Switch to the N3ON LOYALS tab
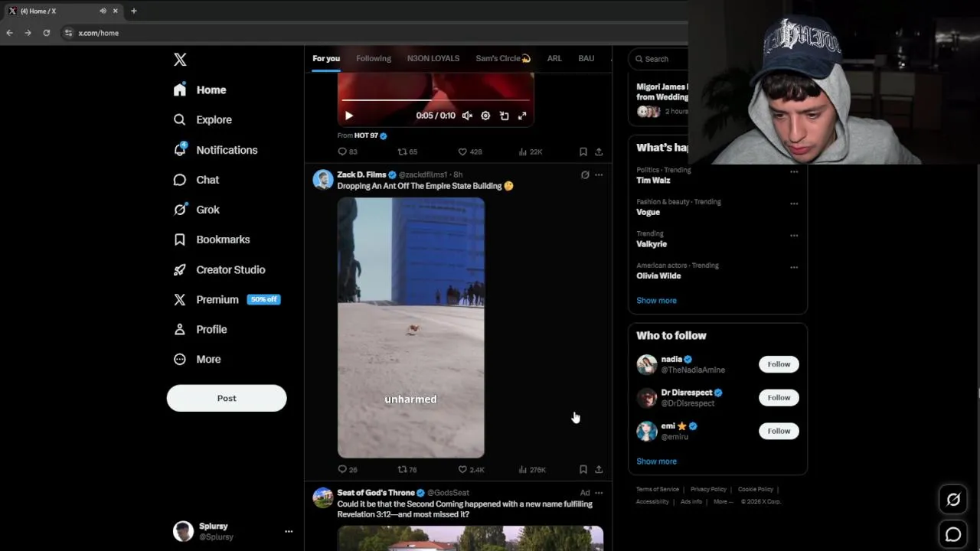This screenshot has width=980, height=551. coord(433,58)
